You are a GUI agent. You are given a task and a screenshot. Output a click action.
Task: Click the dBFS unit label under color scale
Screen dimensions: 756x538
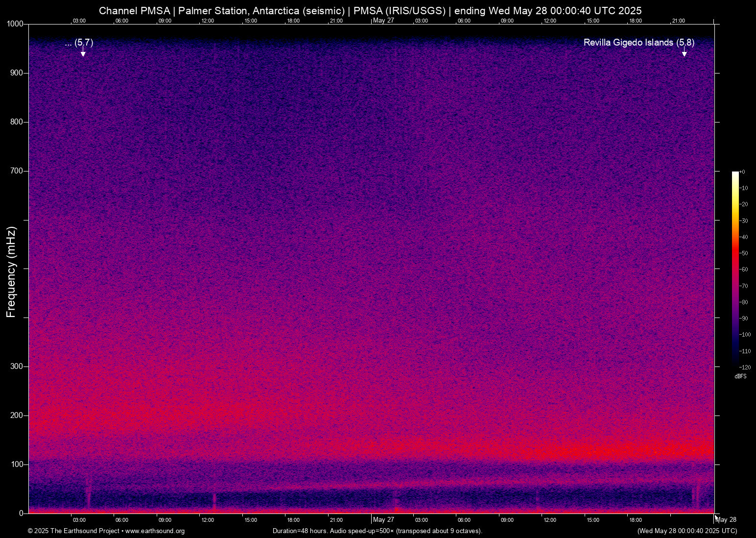pyautogui.click(x=740, y=376)
